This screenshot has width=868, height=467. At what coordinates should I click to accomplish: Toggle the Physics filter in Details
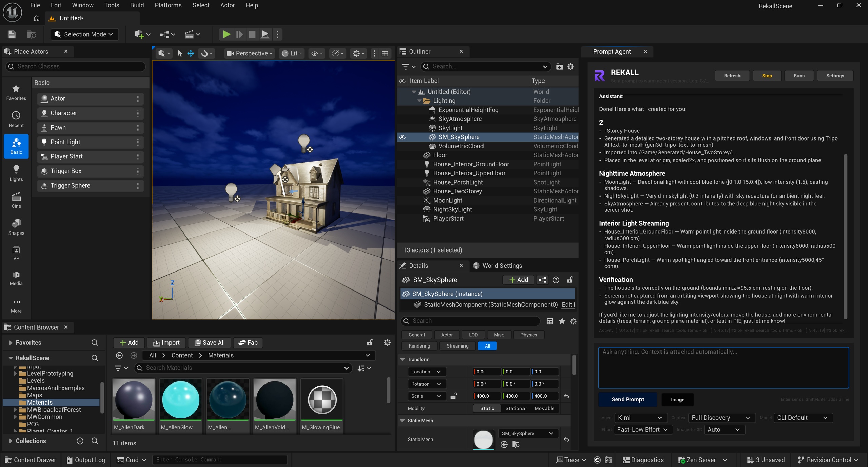tap(529, 335)
